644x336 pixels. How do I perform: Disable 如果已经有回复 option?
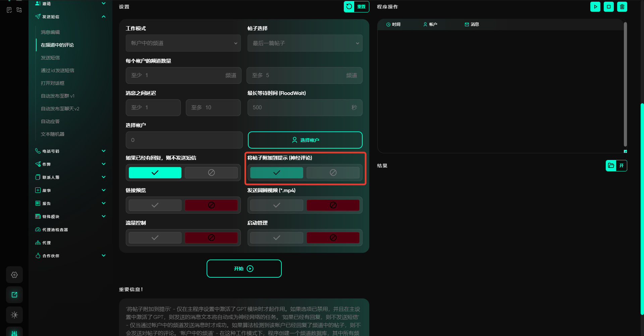click(x=211, y=173)
